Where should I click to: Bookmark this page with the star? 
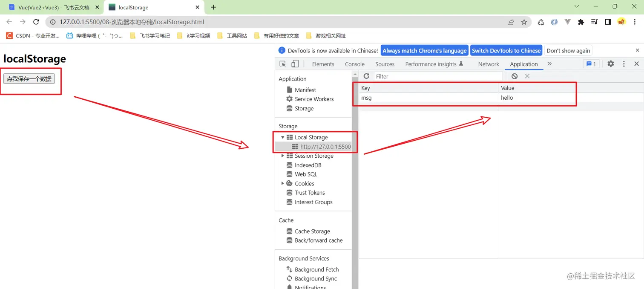[x=524, y=22]
